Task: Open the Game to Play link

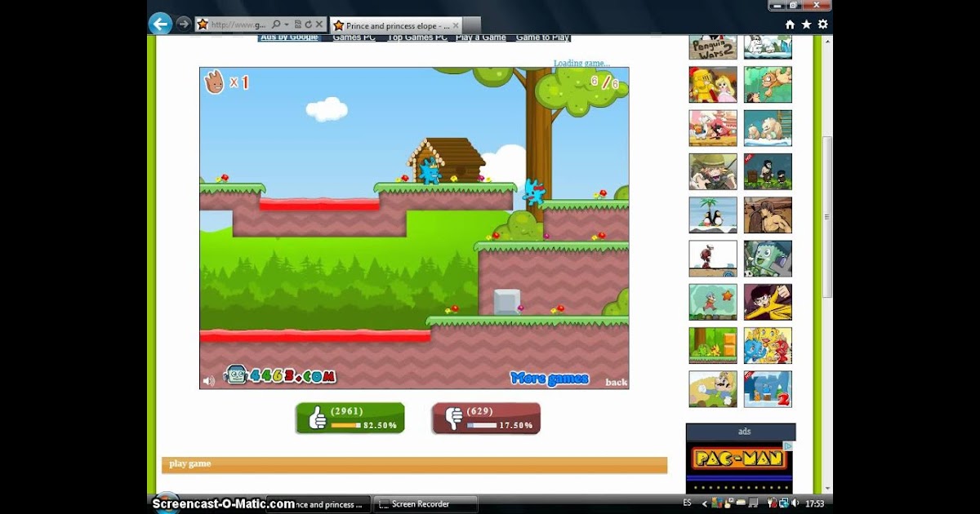Action: point(543,38)
